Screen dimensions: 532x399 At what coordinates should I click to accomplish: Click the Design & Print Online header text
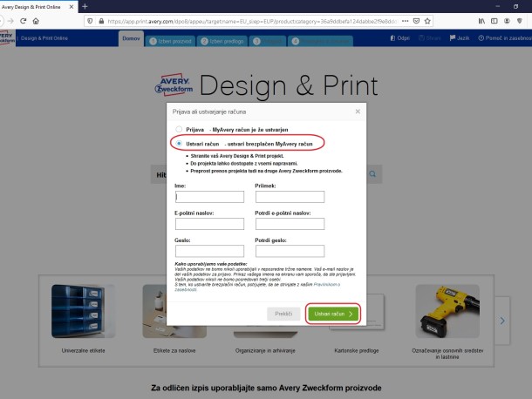pos(44,38)
